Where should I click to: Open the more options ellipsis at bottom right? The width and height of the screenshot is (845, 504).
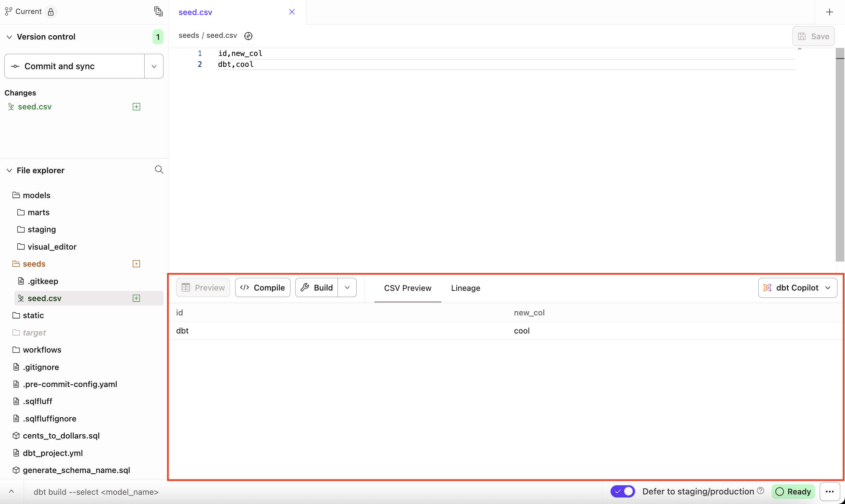pos(830,491)
